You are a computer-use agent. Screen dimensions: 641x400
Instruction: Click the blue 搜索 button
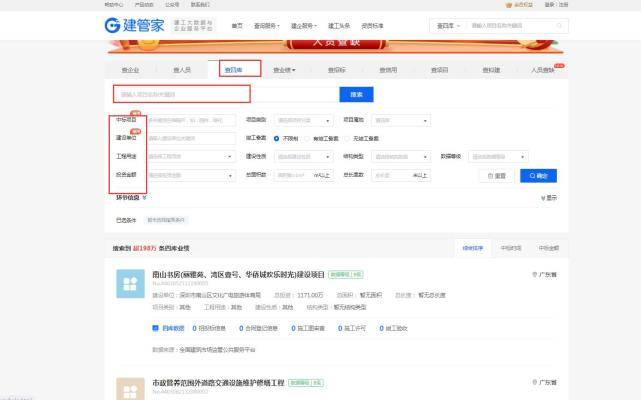tap(356, 94)
